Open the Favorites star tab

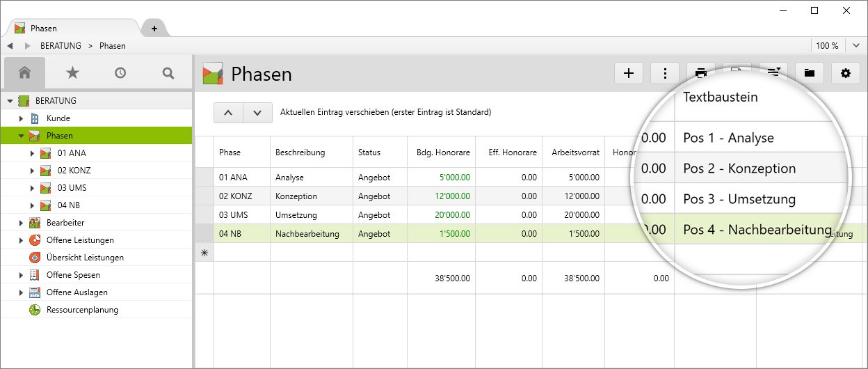point(72,72)
